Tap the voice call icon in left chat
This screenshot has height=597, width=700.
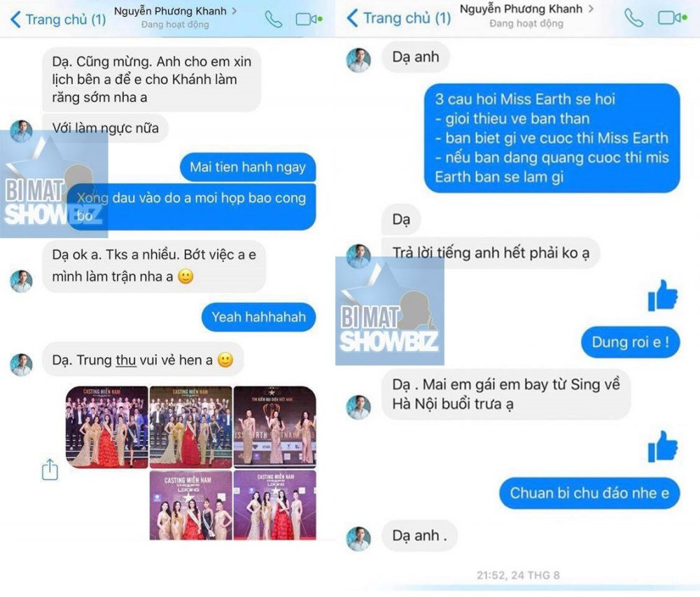[273, 20]
